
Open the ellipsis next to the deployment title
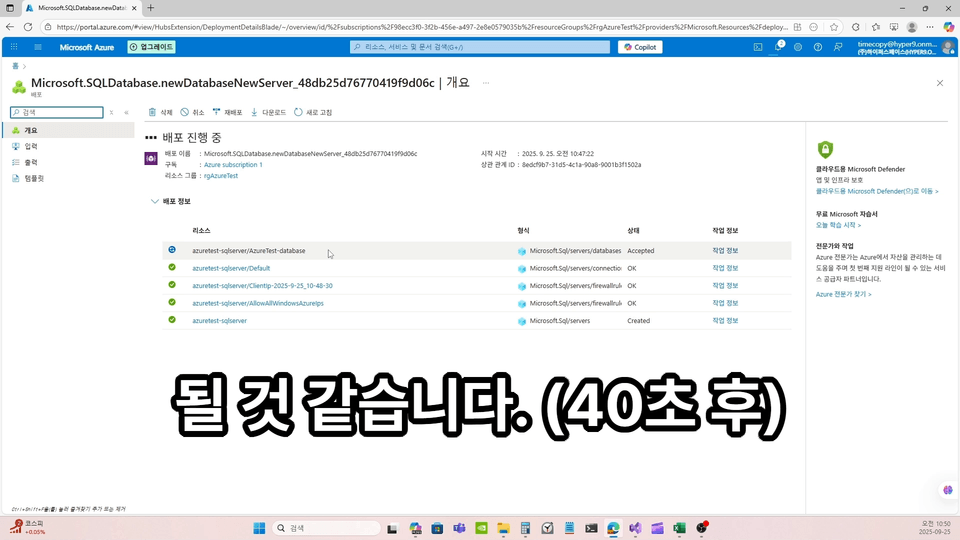point(486,83)
